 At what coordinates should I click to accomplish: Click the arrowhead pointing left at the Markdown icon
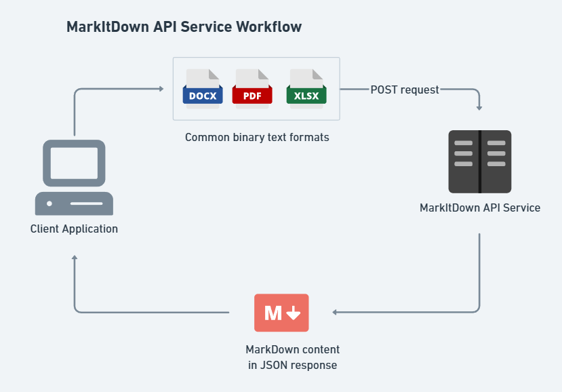point(336,313)
